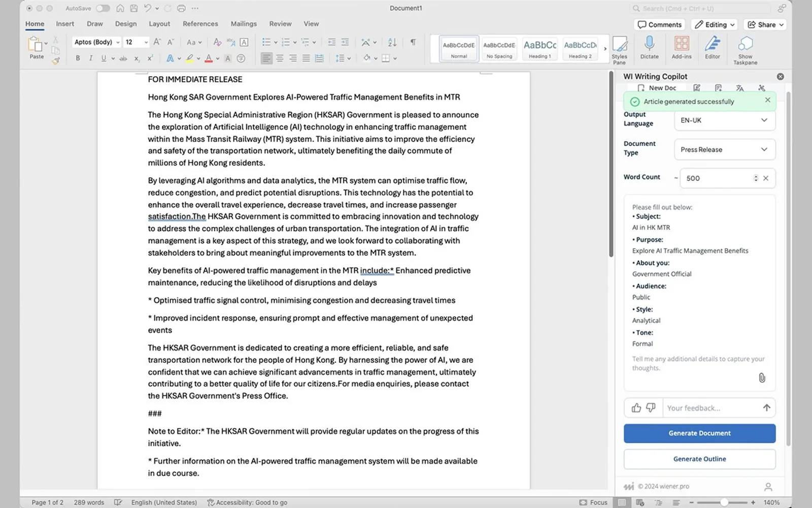Open the Dictate tool
Image resolution: width=812 pixels, height=508 pixels.
click(649, 48)
